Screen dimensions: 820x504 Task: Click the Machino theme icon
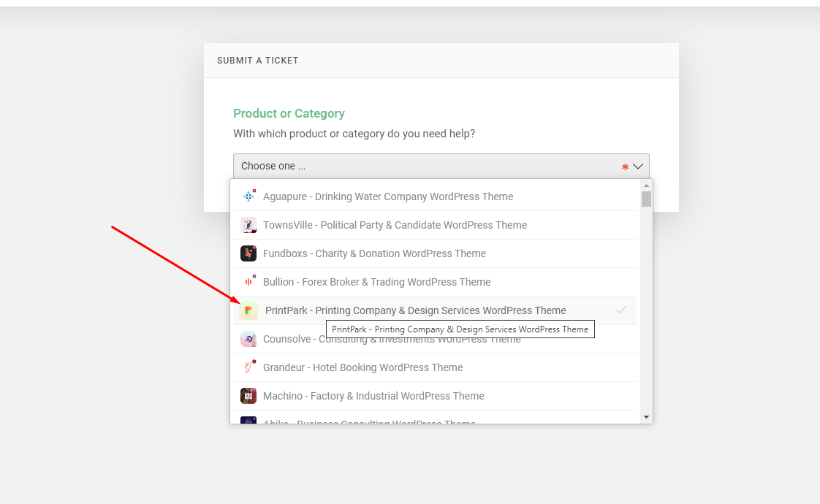[248, 396]
